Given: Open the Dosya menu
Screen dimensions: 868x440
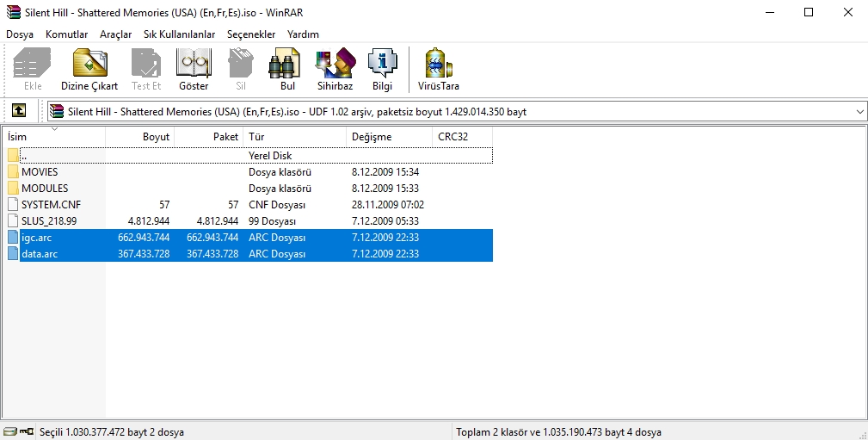Looking at the screenshot, I should [20, 34].
